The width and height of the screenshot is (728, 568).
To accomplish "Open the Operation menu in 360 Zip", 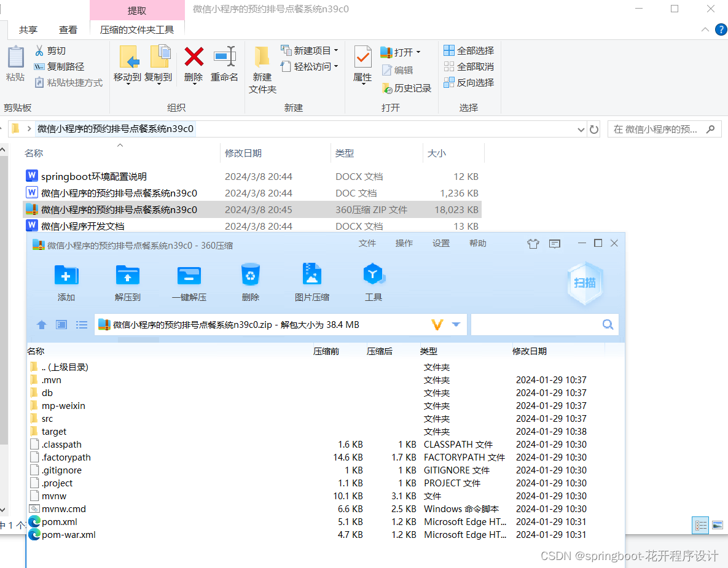I will (x=404, y=243).
